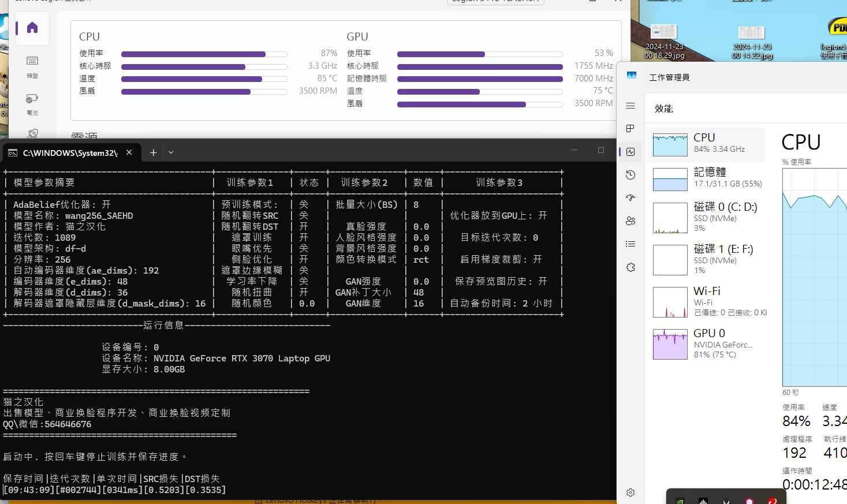Screen dimensions: 847x504
Task: Select the Performance icon in Task Manager sidebar
Action: [630, 152]
